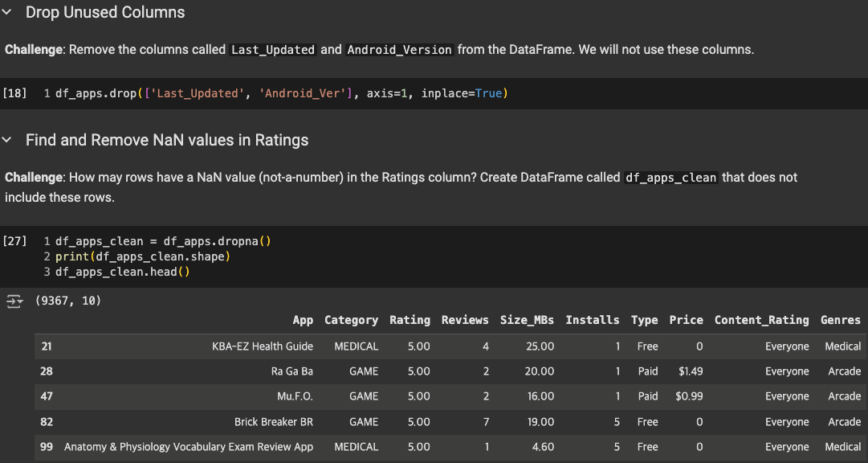Collapse the Drop Unused Columns section
The height and width of the screenshot is (463, 868).
click(7, 12)
